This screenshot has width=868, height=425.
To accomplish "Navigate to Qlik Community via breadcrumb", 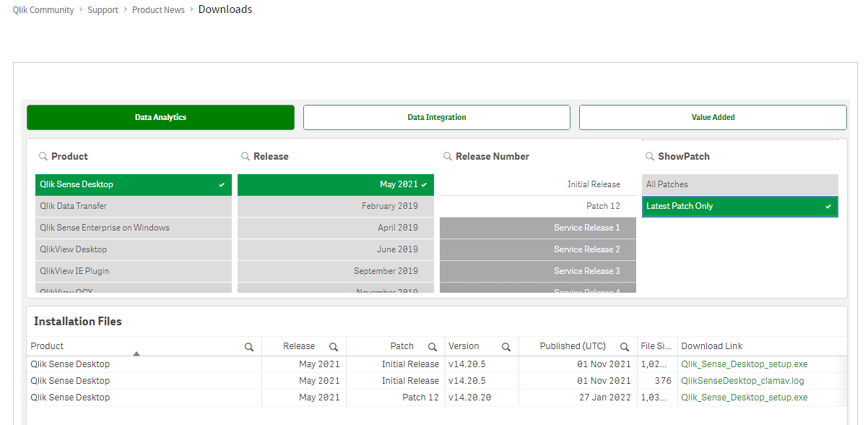I will [43, 9].
